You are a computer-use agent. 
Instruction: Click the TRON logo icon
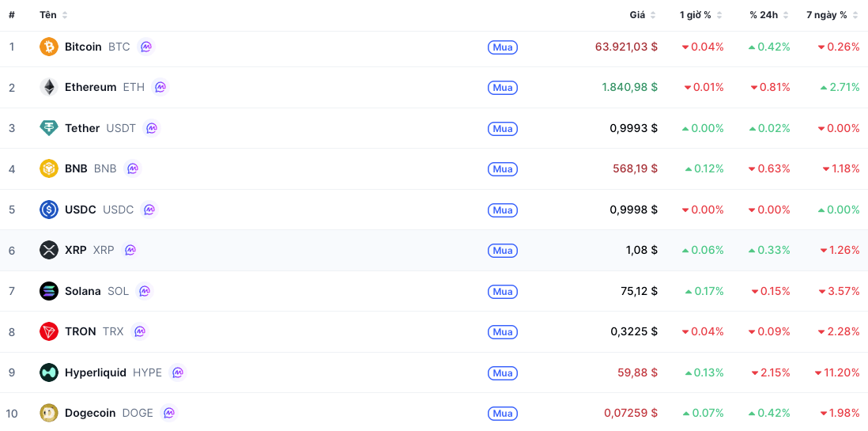[49, 331]
